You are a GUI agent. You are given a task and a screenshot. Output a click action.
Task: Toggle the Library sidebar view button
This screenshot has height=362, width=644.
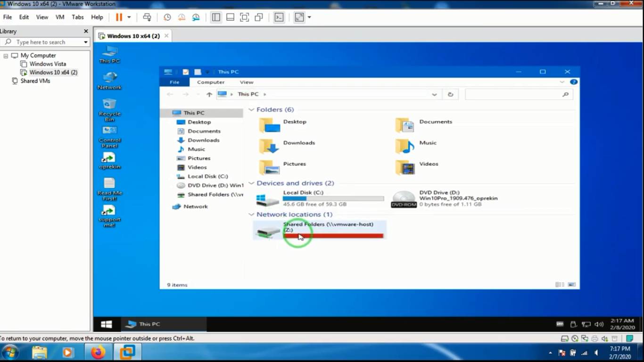(x=216, y=17)
